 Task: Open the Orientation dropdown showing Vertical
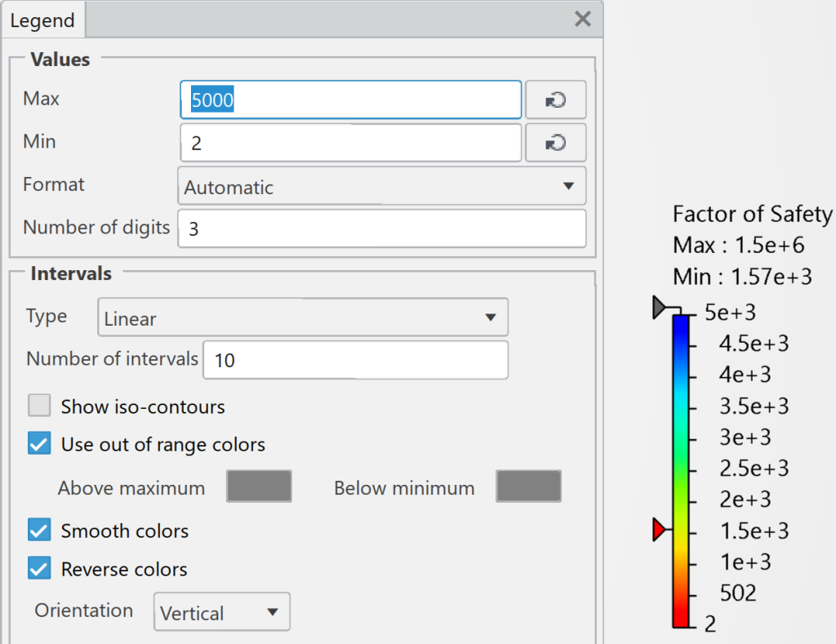pos(222,611)
